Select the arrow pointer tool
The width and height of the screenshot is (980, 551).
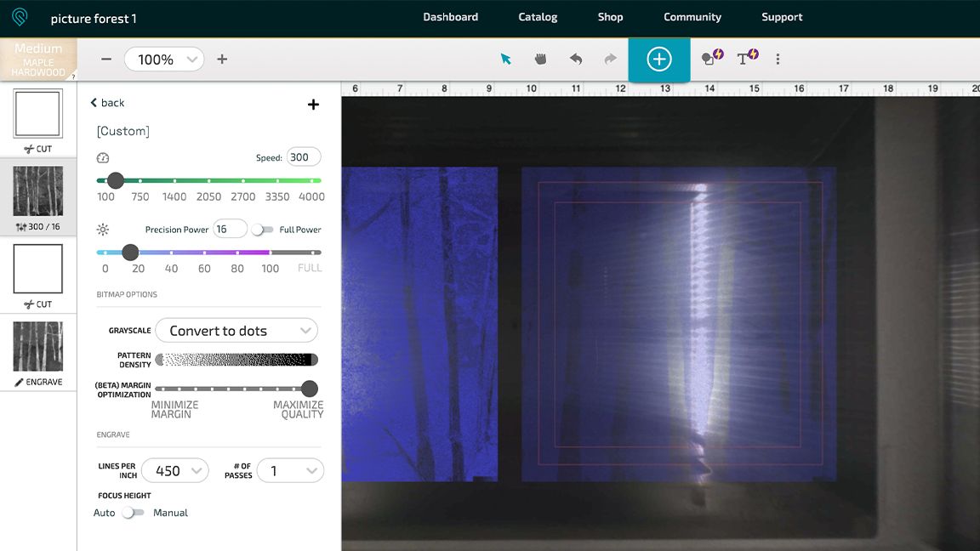[x=506, y=59]
